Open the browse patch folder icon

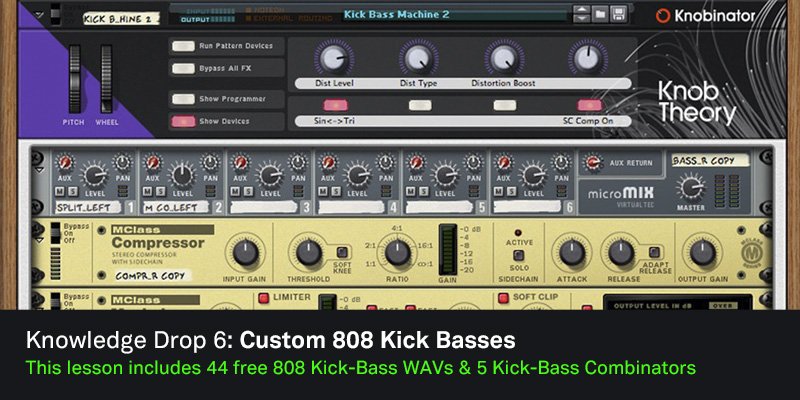point(600,14)
